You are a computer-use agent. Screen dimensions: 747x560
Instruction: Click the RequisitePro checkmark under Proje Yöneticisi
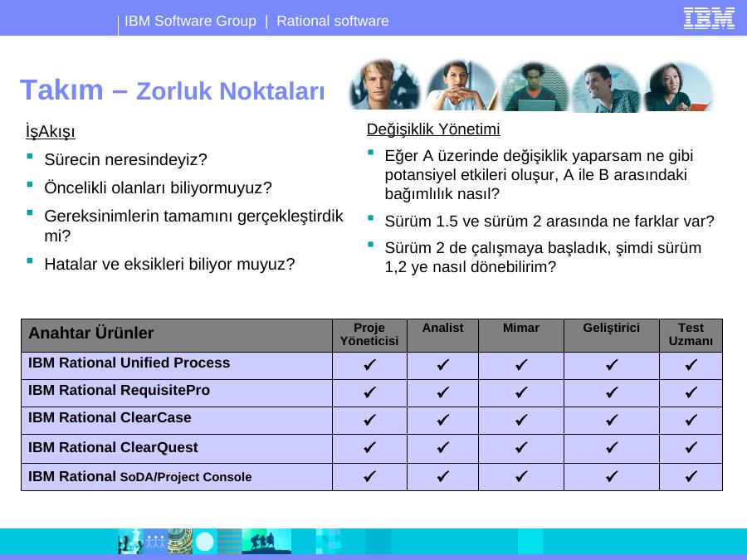(369, 392)
